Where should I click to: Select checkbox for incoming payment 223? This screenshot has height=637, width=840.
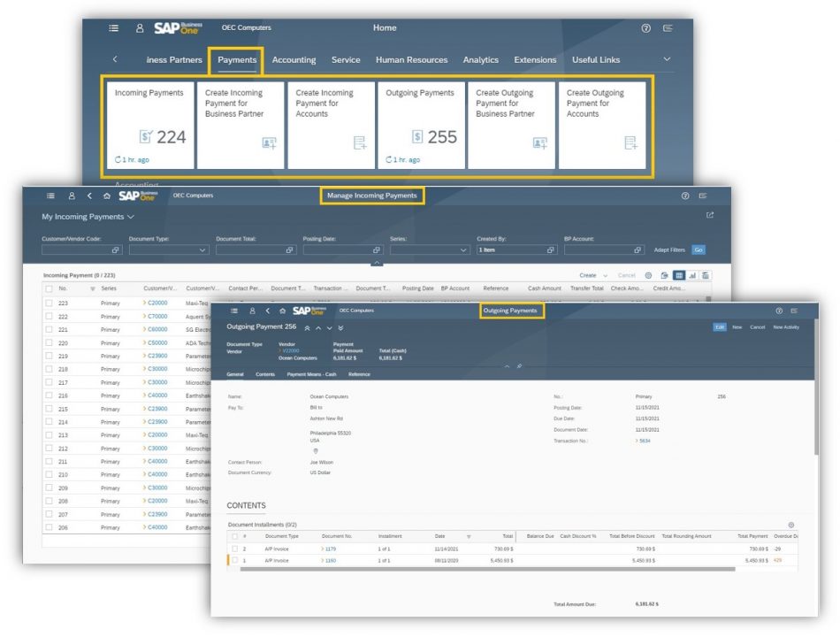[49, 303]
